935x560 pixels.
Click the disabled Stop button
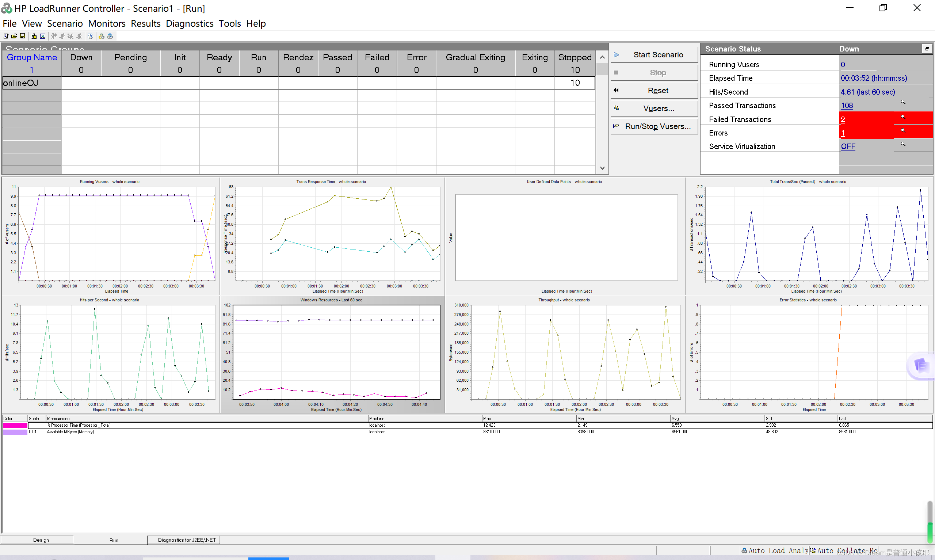point(654,72)
